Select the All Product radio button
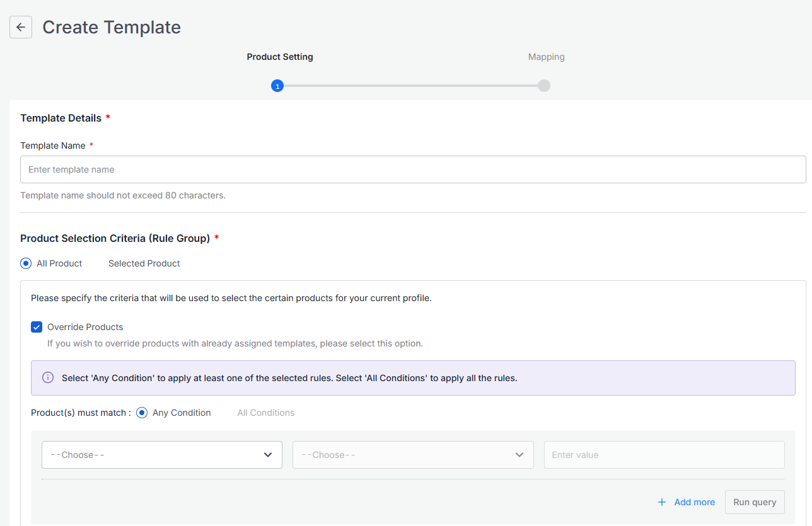 pos(26,263)
